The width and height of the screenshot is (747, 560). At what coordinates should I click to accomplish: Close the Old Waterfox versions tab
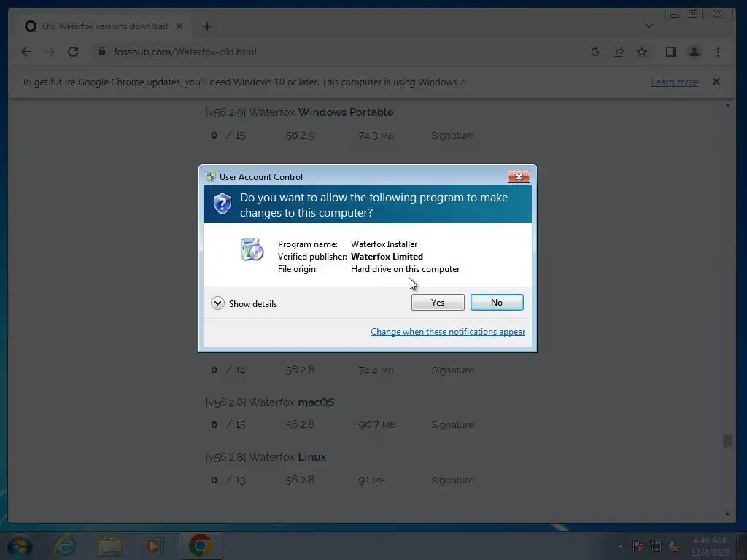click(x=179, y=26)
